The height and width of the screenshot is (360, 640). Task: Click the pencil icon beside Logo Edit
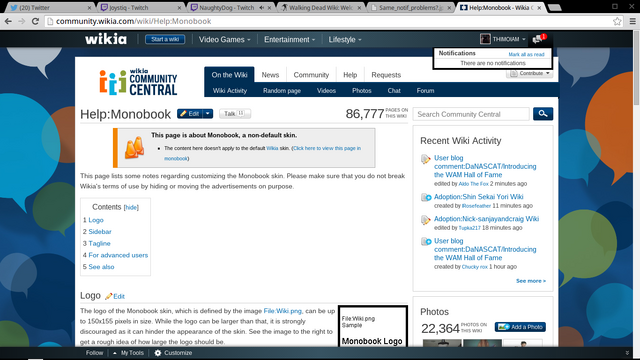point(108,296)
